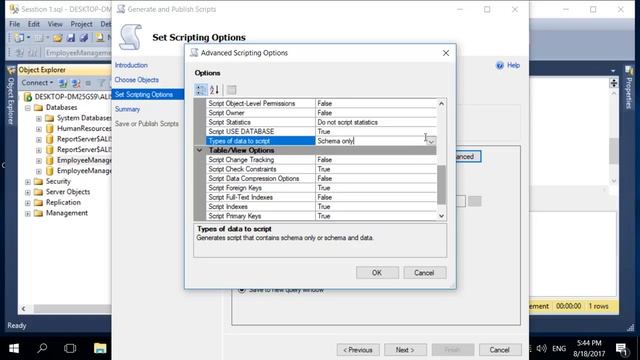
Task: Open the File menu in SSMS
Action: [x=14, y=24]
